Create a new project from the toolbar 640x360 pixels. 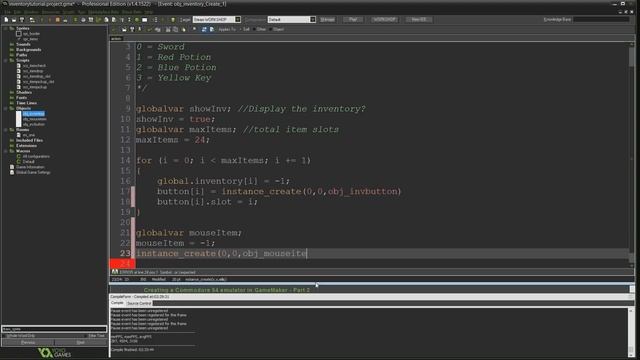(x=6, y=20)
